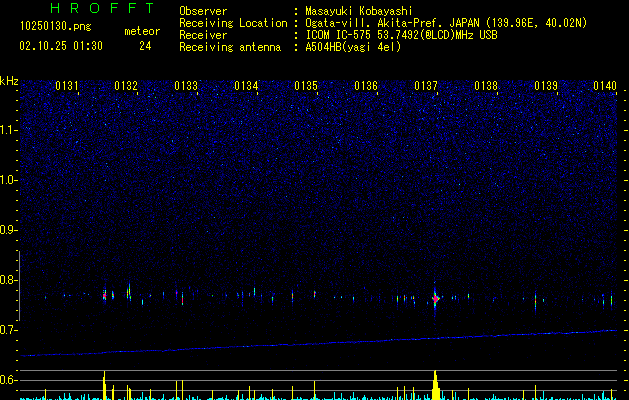This screenshot has width=629, height=400.
Task: Click the red meteor echo just before 0132
Action: [104, 296]
